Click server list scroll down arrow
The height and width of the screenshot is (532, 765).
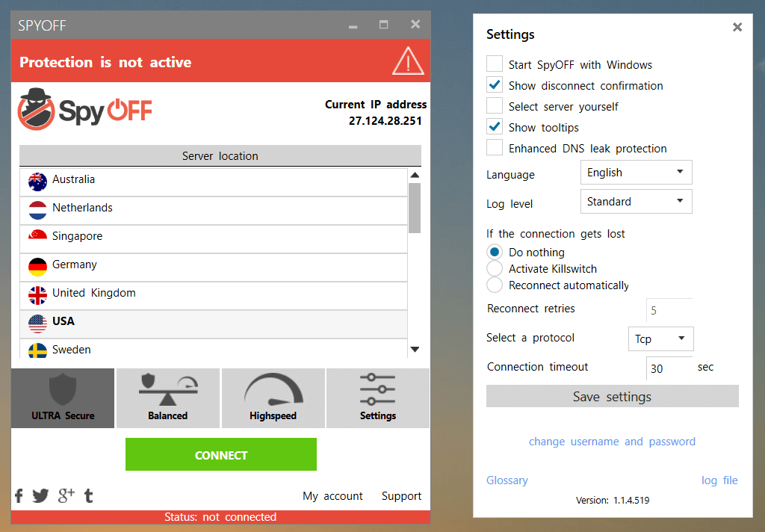tap(415, 349)
